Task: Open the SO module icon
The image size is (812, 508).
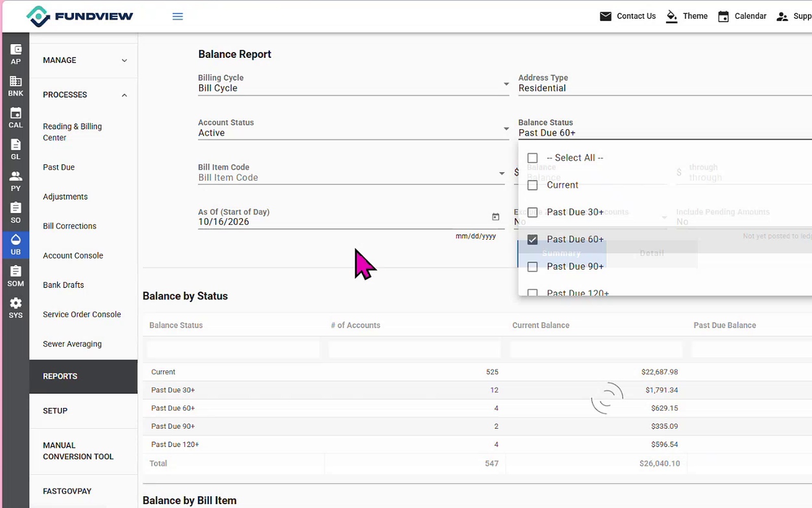Action: click(x=16, y=213)
